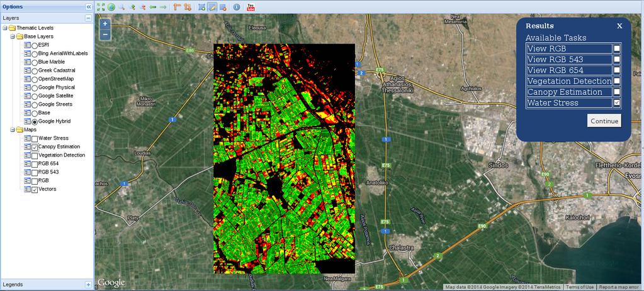
Task: Go to next map view (right arrow)
Action: click(163, 7)
